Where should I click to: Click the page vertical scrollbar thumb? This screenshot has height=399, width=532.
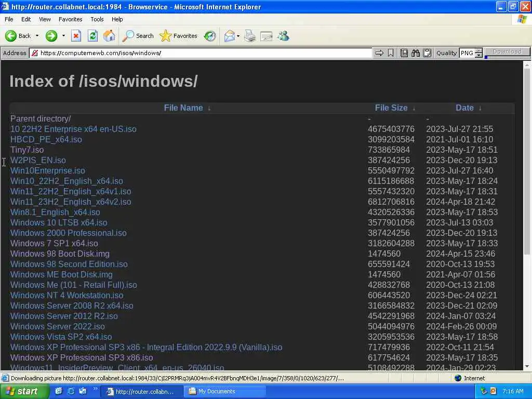coord(527,161)
